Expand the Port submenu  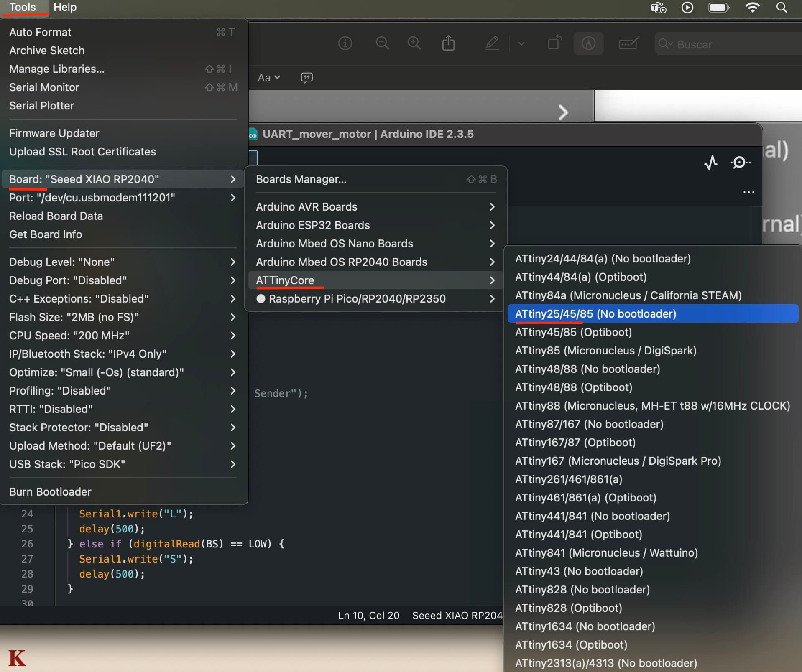pyautogui.click(x=124, y=198)
